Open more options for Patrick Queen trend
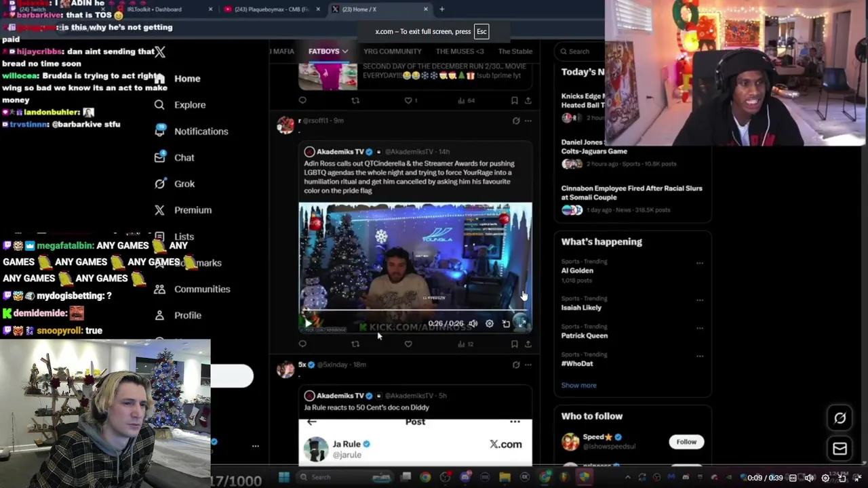Screen dimensions: 868x488 tap(700, 328)
